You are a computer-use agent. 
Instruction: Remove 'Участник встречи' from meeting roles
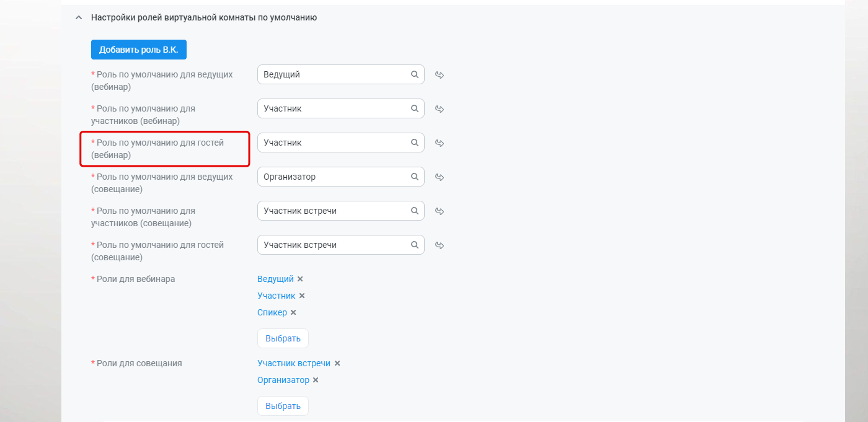click(x=337, y=364)
